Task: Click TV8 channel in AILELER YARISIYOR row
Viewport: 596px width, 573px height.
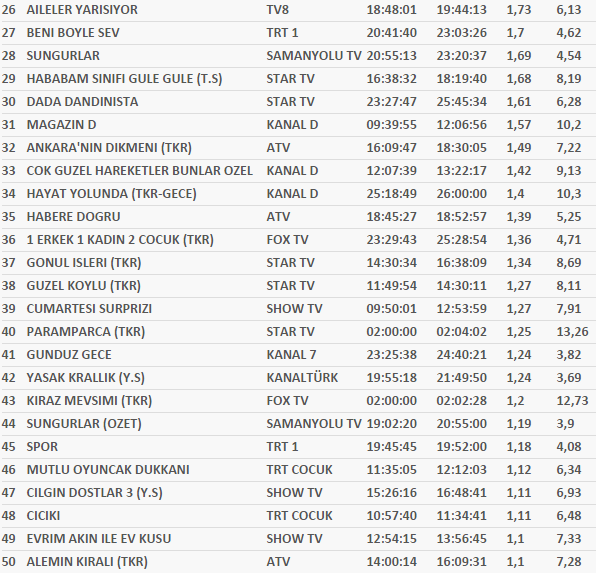Action: 277,10
